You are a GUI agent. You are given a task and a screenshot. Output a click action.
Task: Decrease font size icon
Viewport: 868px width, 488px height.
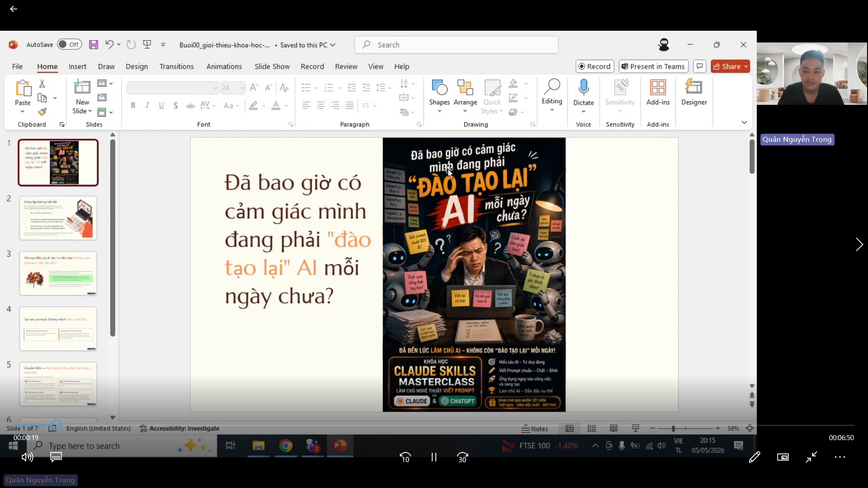pyautogui.click(x=269, y=87)
